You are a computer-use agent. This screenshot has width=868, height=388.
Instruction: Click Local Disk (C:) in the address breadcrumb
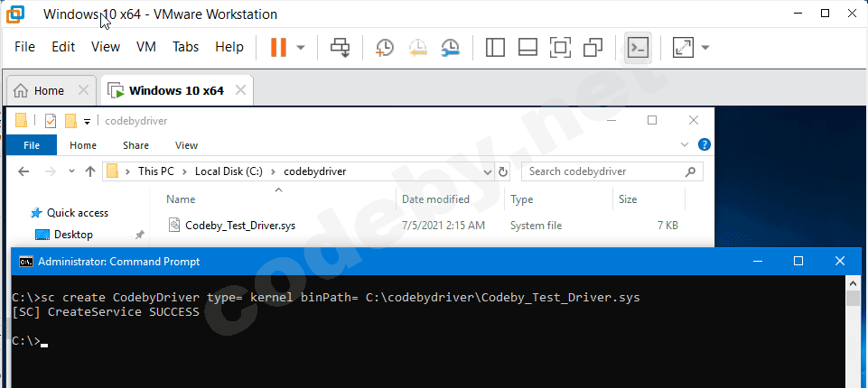pyautogui.click(x=229, y=171)
